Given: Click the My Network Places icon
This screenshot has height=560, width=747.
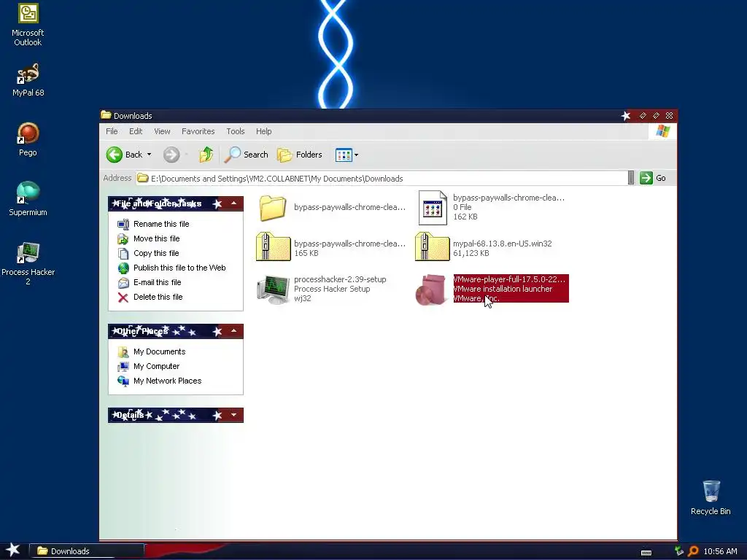Looking at the screenshot, I should (x=123, y=381).
